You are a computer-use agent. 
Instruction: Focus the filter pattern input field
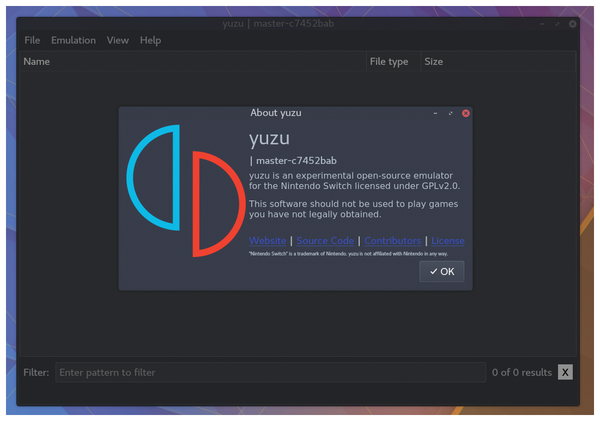click(x=268, y=372)
